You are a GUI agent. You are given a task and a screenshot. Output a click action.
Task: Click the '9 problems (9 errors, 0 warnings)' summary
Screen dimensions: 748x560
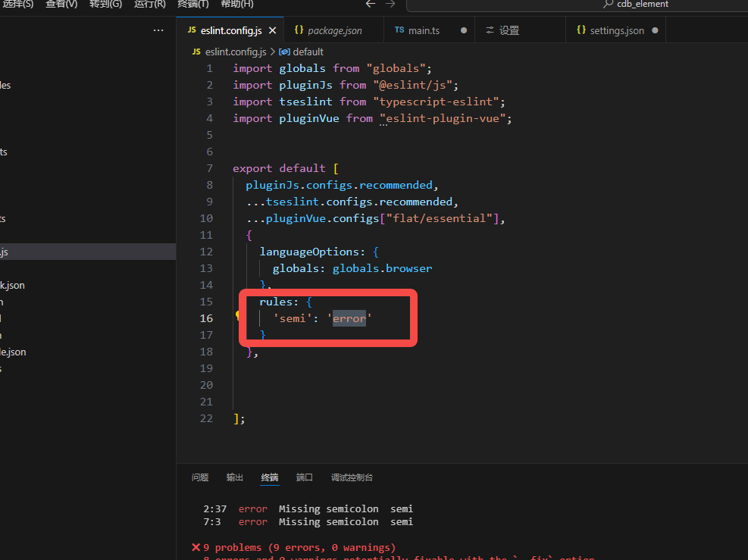click(299, 548)
